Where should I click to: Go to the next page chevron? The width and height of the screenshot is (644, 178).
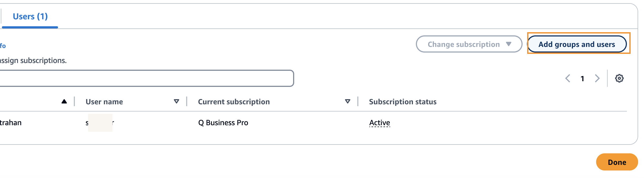pos(597,78)
